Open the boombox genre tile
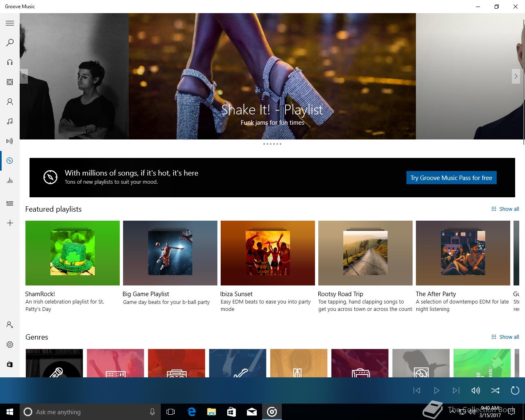 coord(176,363)
